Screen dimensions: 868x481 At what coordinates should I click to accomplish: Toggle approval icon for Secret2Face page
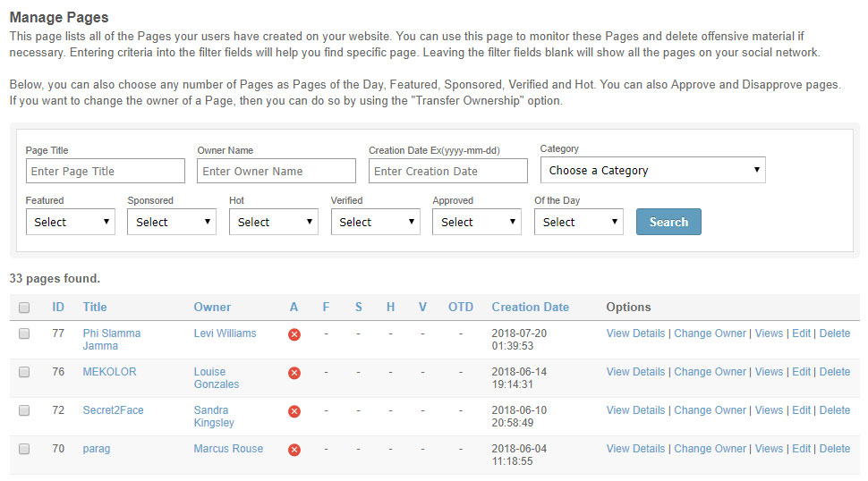click(x=294, y=411)
